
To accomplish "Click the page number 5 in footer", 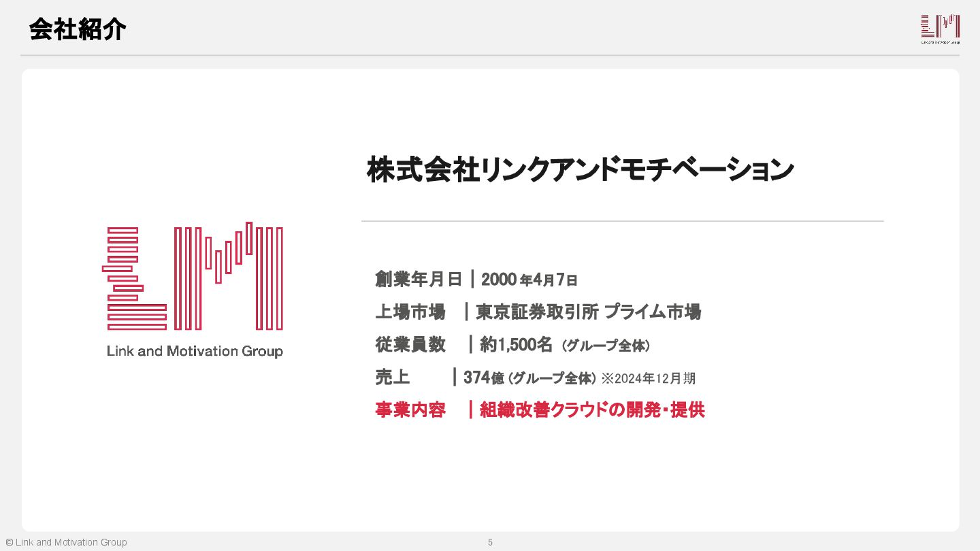I will pyautogui.click(x=490, y=543).
